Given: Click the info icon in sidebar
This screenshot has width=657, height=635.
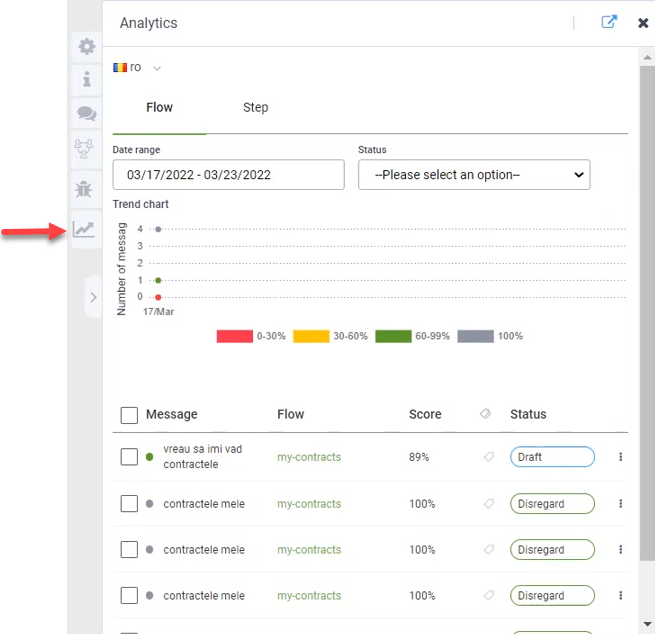Looking at the screenshot, I should (x=87, y=79).
